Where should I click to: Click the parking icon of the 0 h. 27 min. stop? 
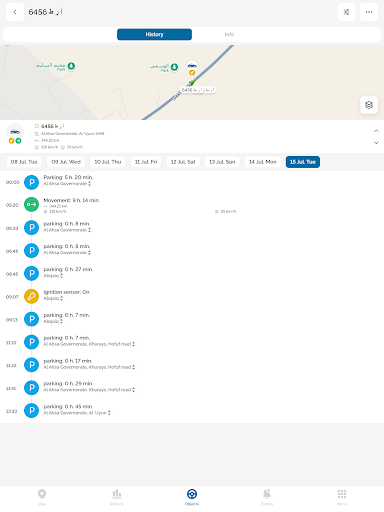[x=32, y=273]
